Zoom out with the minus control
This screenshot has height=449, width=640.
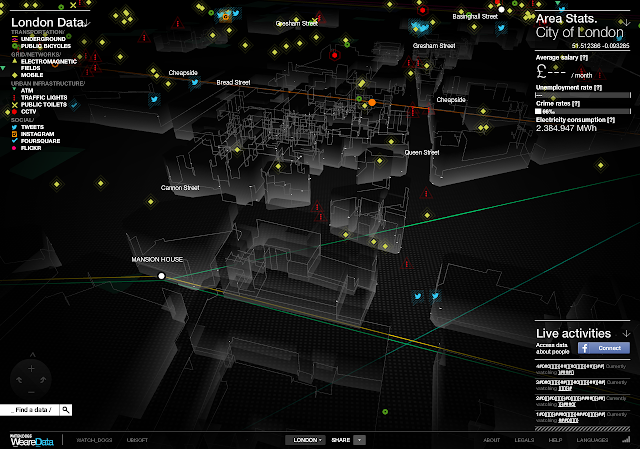pyautogui.click(x=31, y=393)
